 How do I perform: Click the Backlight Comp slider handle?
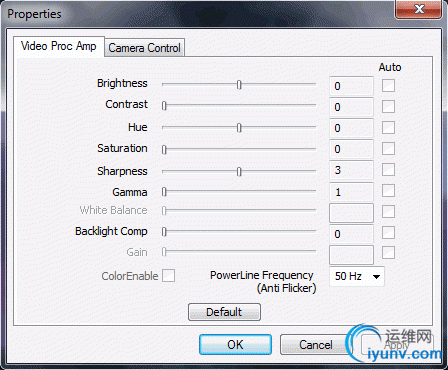pos(164,232)
